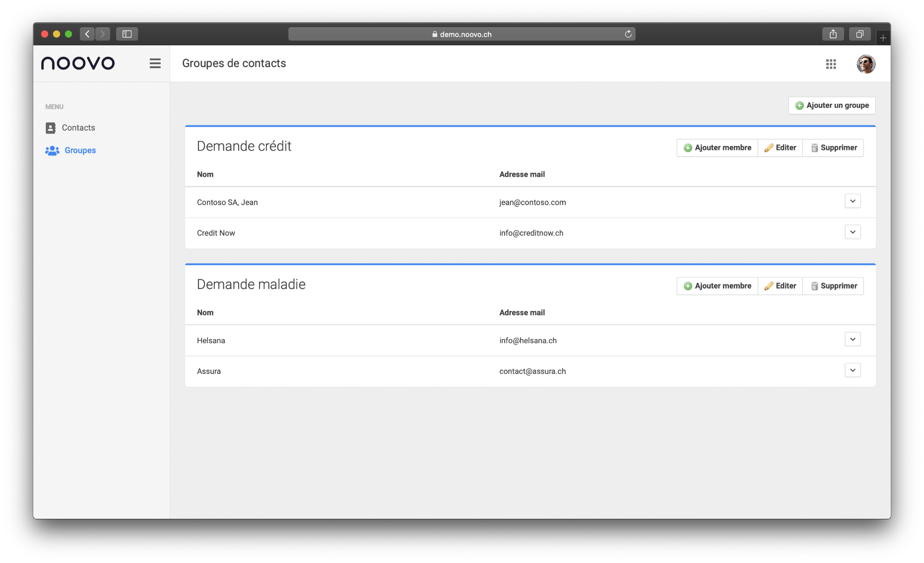Click the browser share icon

[x=833, y=34]
